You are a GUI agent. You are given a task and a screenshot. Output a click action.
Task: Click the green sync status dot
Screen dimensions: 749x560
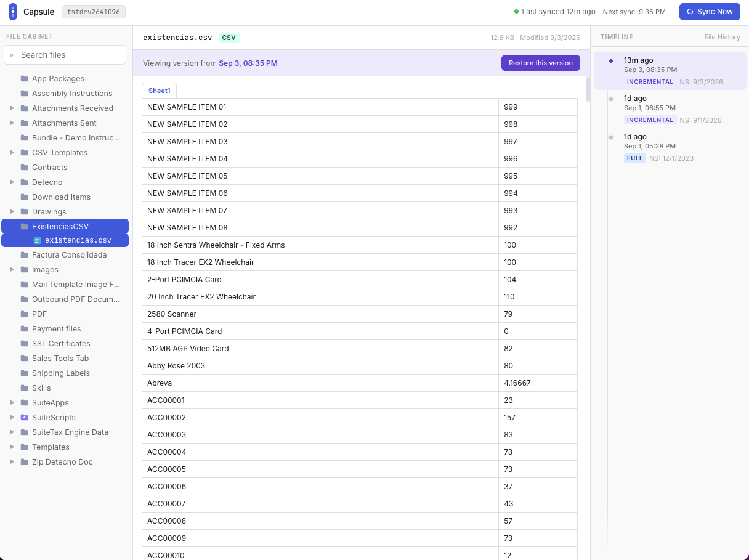(x=517, y=12)
